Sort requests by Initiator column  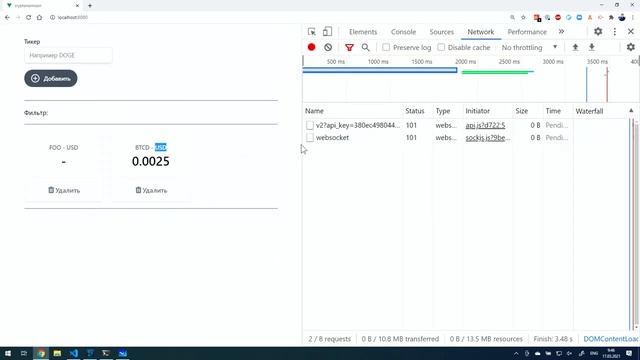click(487, 111)
